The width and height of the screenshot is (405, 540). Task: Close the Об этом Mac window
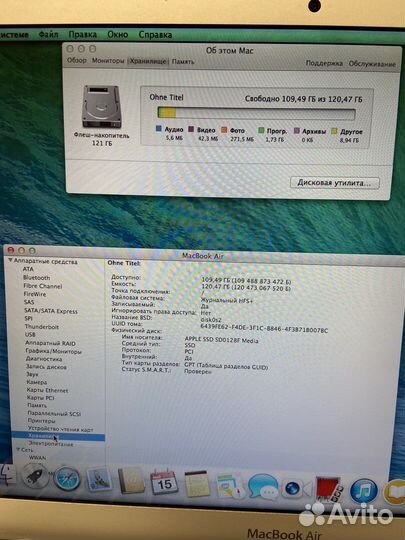[x=70, y=49]
